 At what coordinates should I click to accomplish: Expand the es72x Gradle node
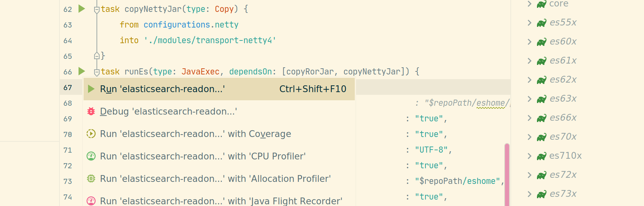(529, 175)
